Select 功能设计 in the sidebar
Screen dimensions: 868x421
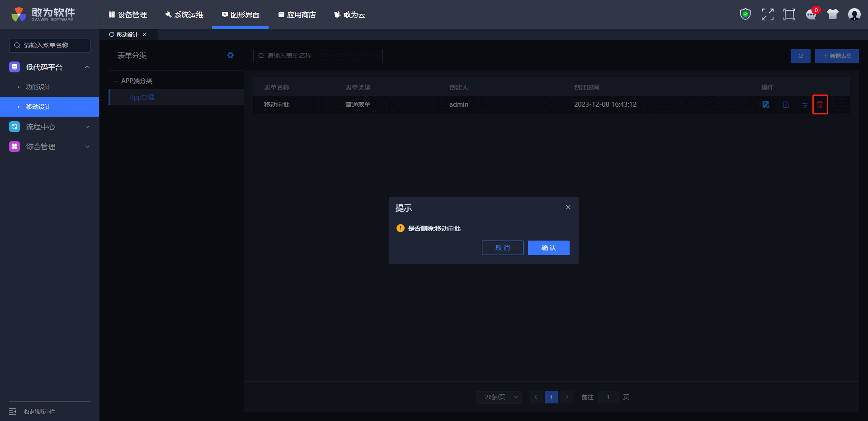click(38, 87)
